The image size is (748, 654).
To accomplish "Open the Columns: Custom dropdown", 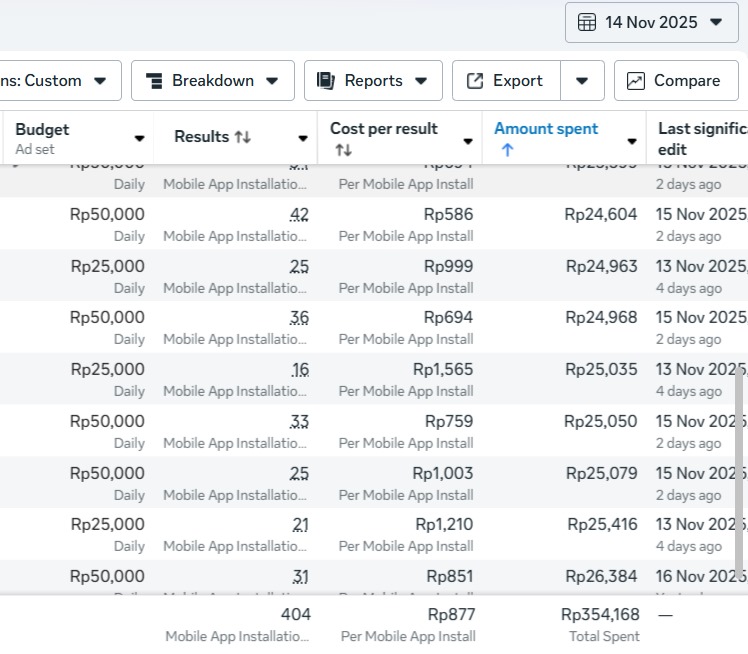I will pos(60,81).
